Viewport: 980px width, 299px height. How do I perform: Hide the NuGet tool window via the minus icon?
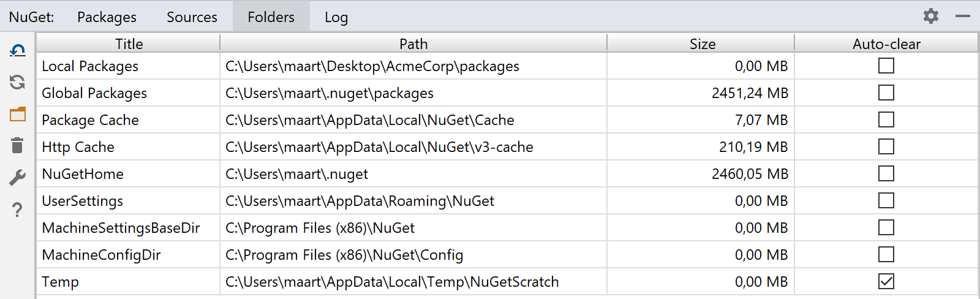[963, 16]
